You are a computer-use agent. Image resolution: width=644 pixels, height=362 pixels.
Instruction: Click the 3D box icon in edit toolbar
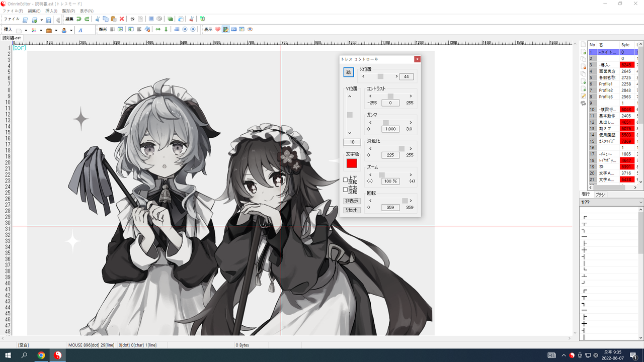159,19
